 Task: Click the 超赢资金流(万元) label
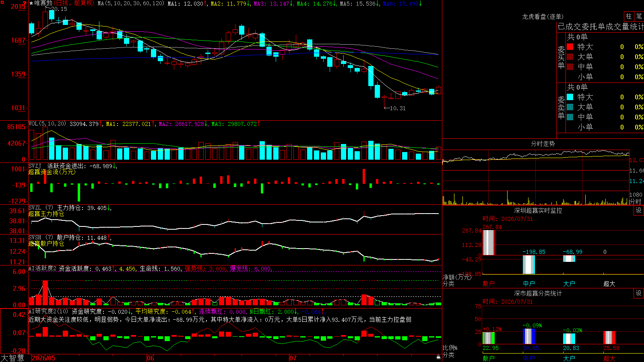(x=52, y=172)
